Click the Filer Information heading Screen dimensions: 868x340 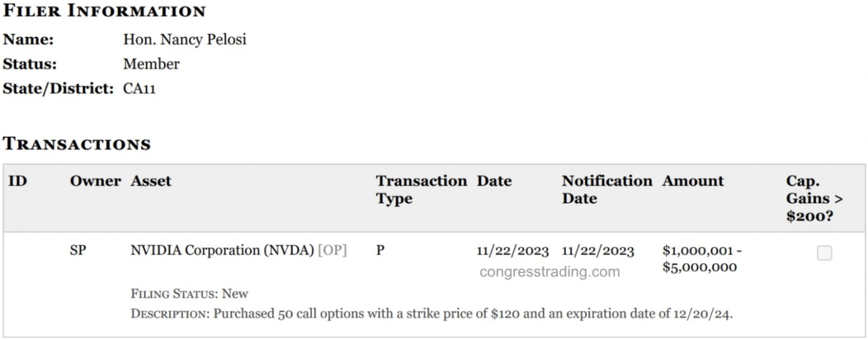click(104, 11)
